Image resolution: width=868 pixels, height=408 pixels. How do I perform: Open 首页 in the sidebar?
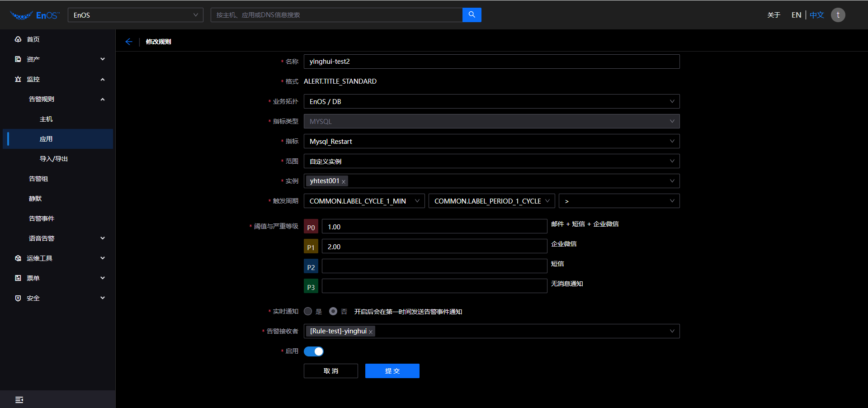[33, 39]
